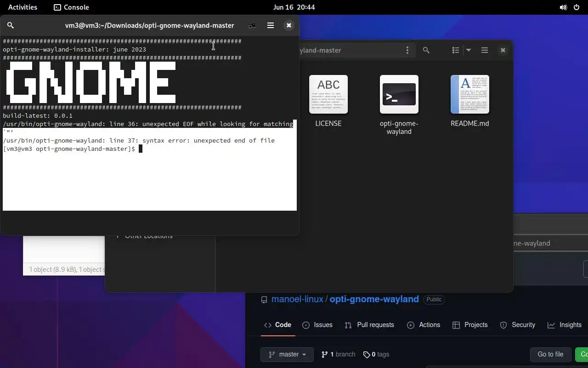This screenshot has height=368, width=588.
Task: Open the Projects tab on GitHub
Action: click(470, 325)
